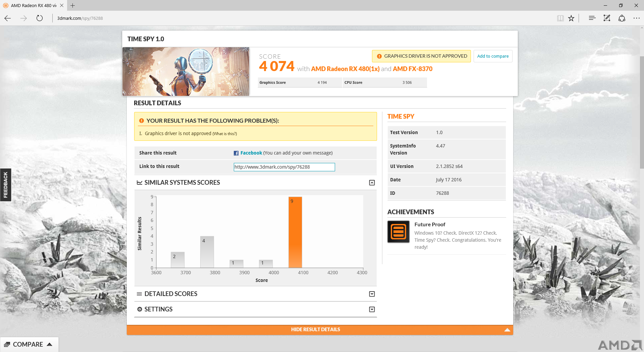Add page to favorites star
The height and width of the screenshot is (352, 644).
(571, 18)
